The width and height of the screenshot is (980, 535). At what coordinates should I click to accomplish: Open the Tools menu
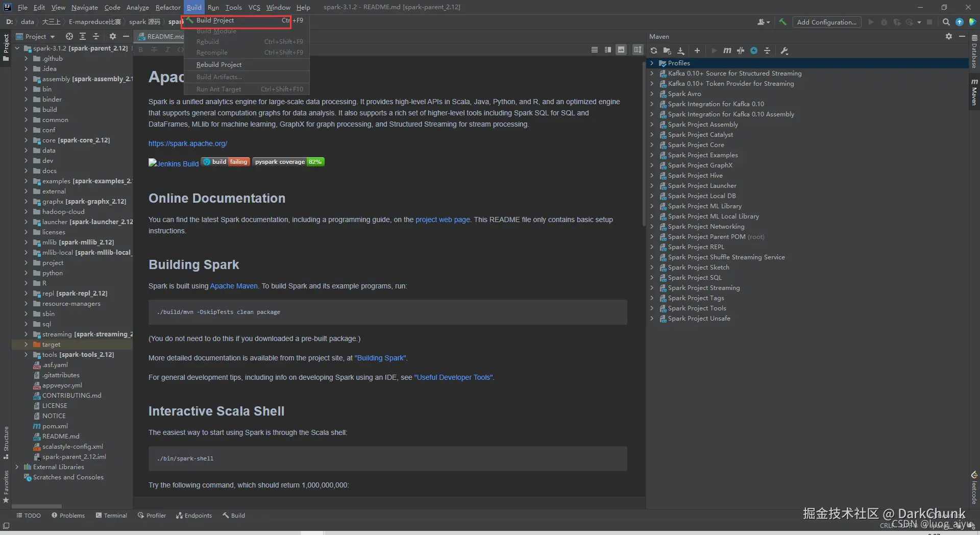[233, 7]
